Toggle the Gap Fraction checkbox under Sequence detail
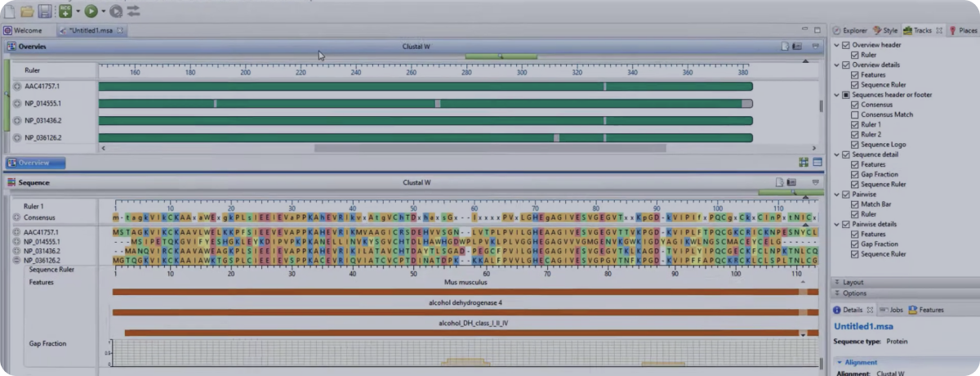 click(x=855, y=174)
